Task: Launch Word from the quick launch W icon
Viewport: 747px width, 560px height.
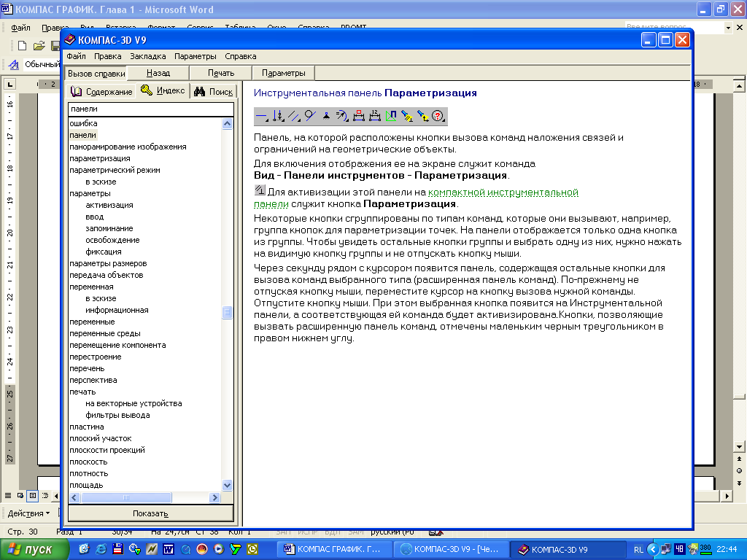Action: (169, 549)
